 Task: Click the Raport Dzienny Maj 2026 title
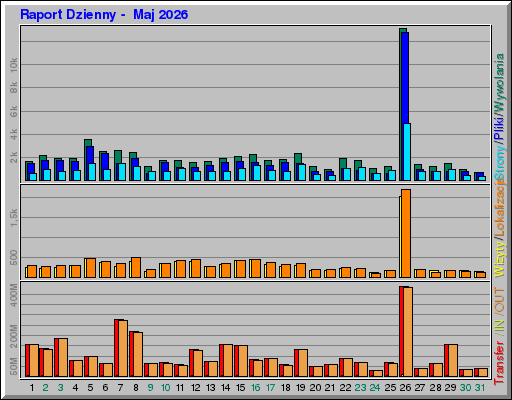point(104,15)
